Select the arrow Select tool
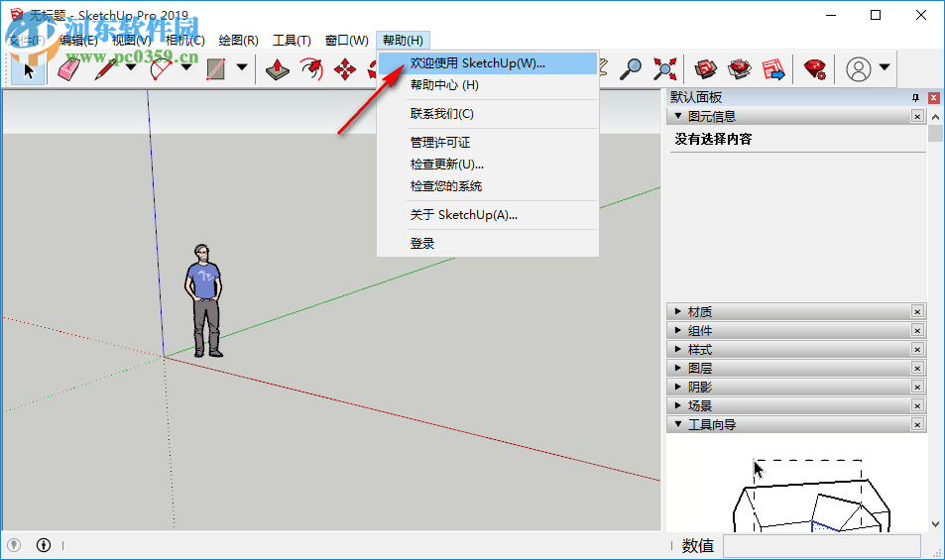The width and height of the screenshot is (945, 560). [x=29, y=69]
